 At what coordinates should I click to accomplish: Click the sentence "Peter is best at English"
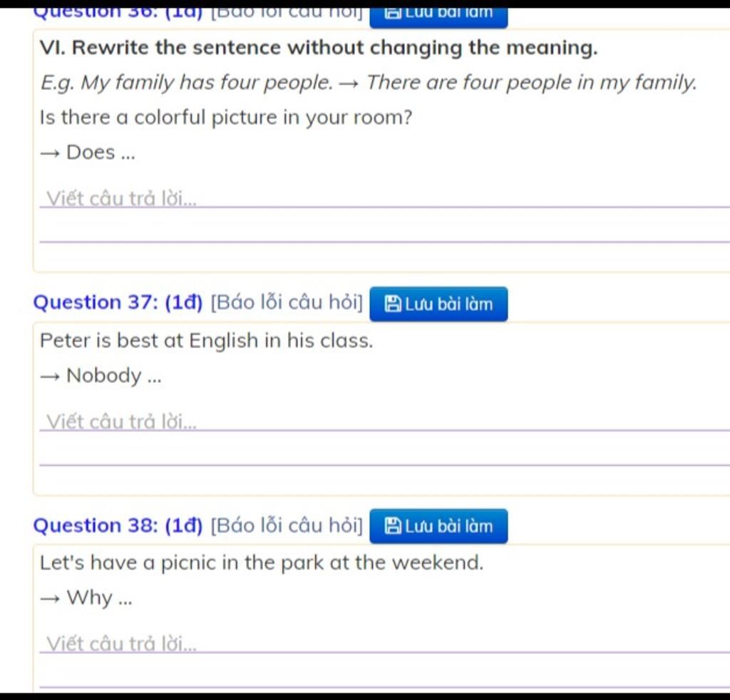(206, 341)
